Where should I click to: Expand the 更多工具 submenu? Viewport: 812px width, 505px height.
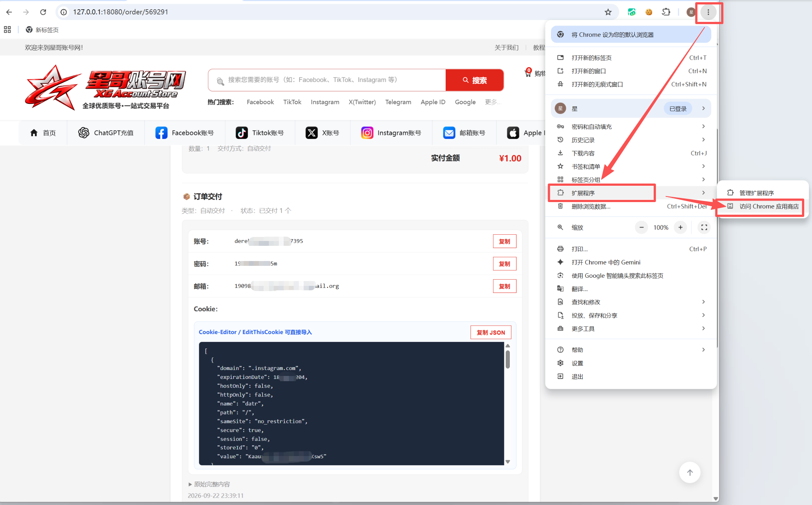[631, 329]
